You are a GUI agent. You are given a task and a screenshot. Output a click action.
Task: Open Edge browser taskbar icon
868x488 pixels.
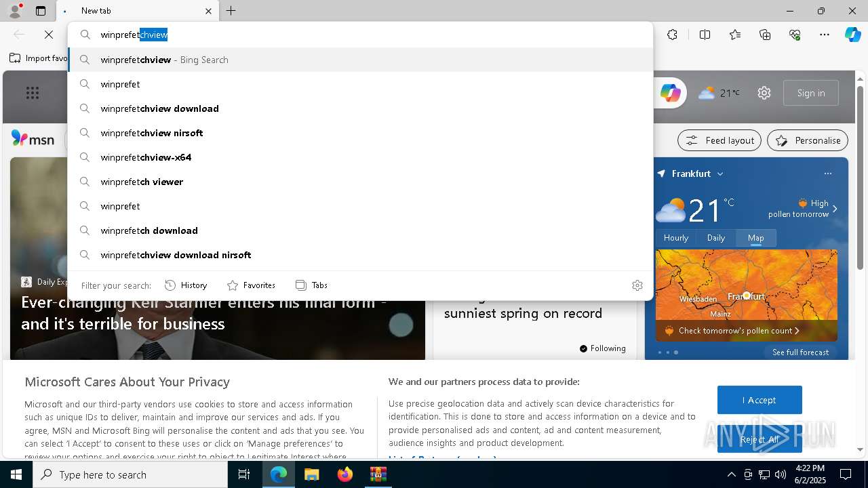[279, 474]
